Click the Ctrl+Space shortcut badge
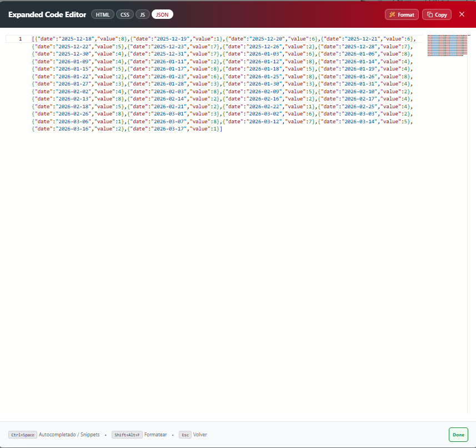Image resolution: width=476 pixels, height=448 pixels. pos(23,435)
